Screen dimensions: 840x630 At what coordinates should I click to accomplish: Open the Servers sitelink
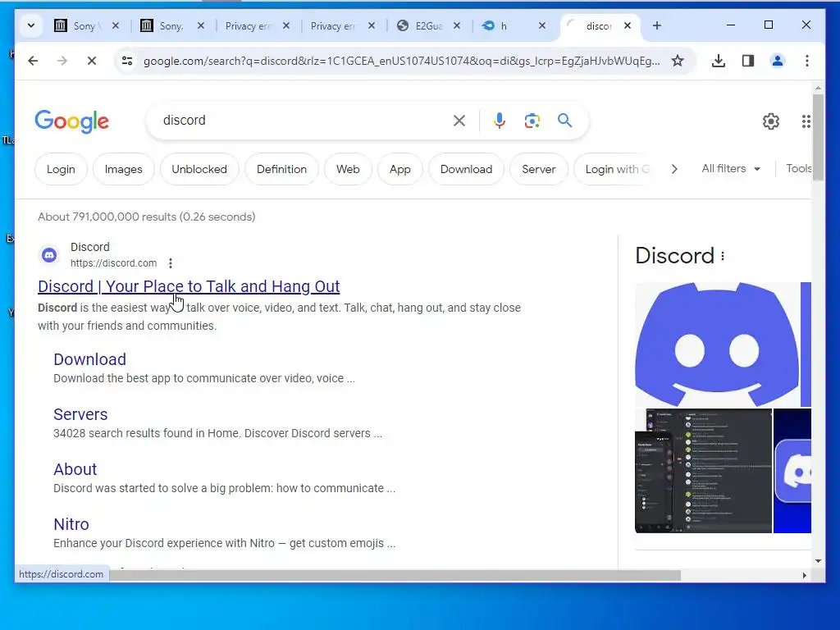pyautogui.click(x=80, y=414)
